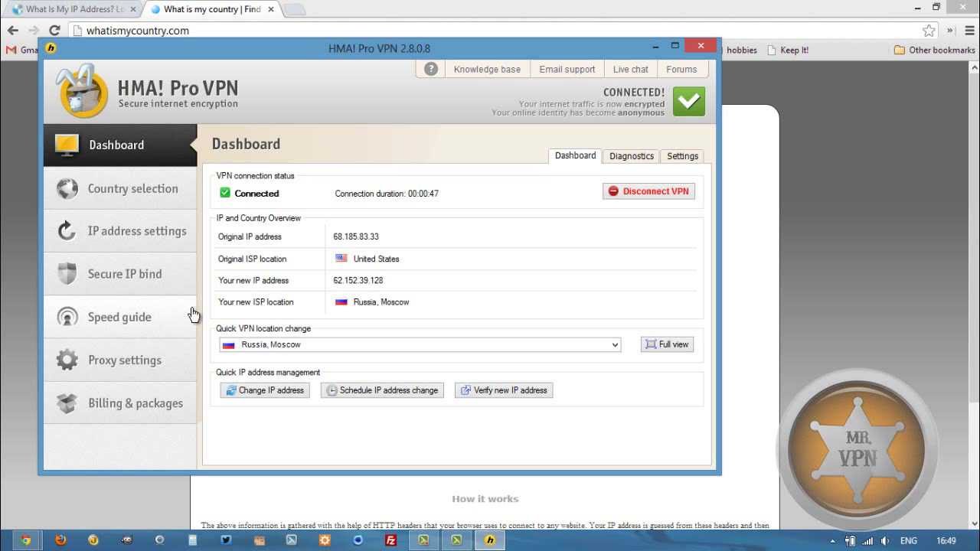Screen dimensions: 980x551
Task: Click the original IP address 68.185.83.33
Action: pyautogui.click(x=356, y=237)
